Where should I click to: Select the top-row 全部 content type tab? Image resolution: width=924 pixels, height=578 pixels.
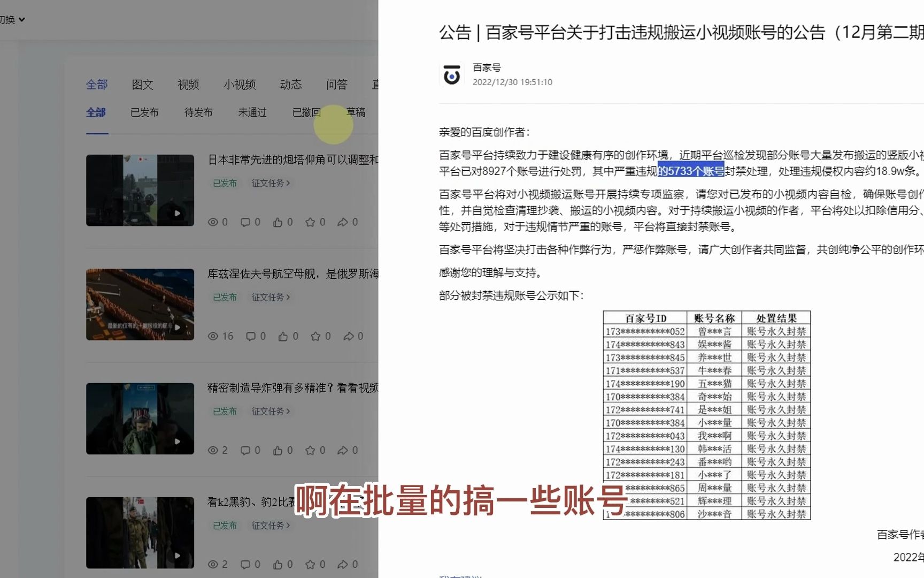pyautogui.click(x=97, y=85)
